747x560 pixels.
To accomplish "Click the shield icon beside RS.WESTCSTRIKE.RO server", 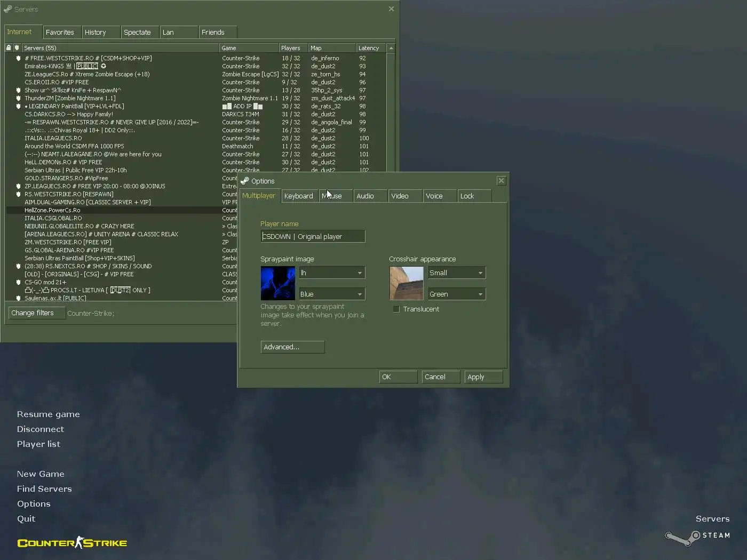I will [18, 194].
